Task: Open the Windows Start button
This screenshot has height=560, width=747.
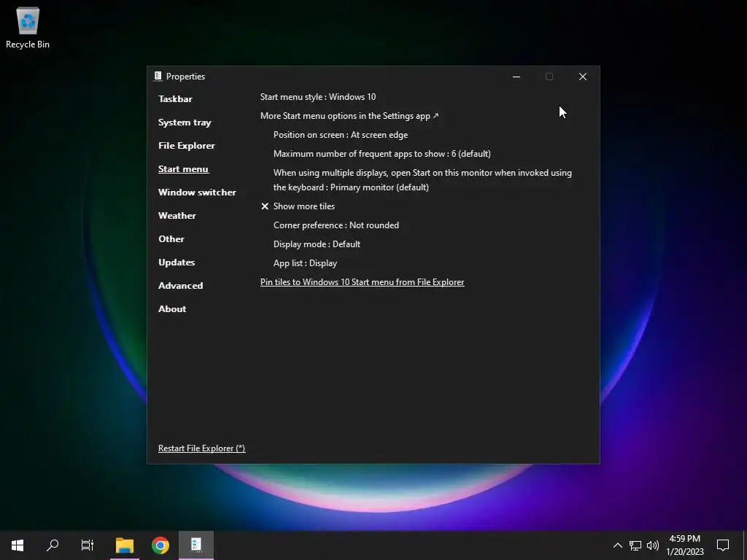Action: [18, 545]
